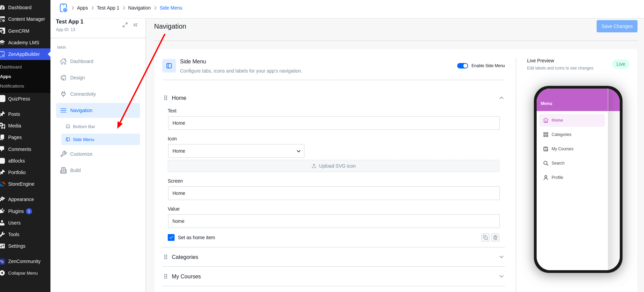Click the Live status badge

coord(620,64)
